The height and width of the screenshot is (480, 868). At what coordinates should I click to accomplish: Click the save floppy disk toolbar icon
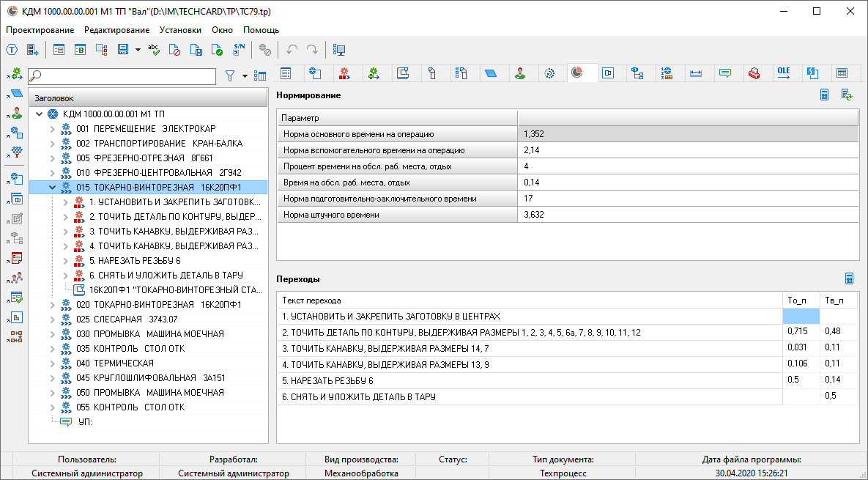pyautogui.click(x=123, y=50)
